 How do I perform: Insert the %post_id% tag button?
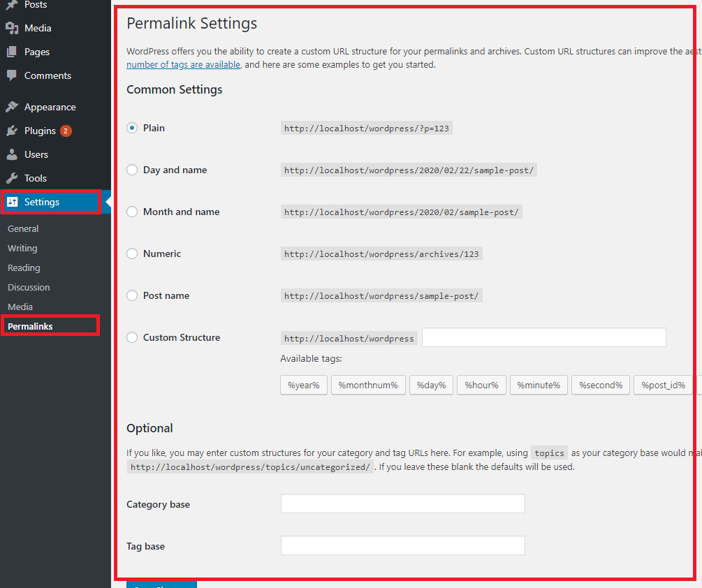[x=663, y=385]
